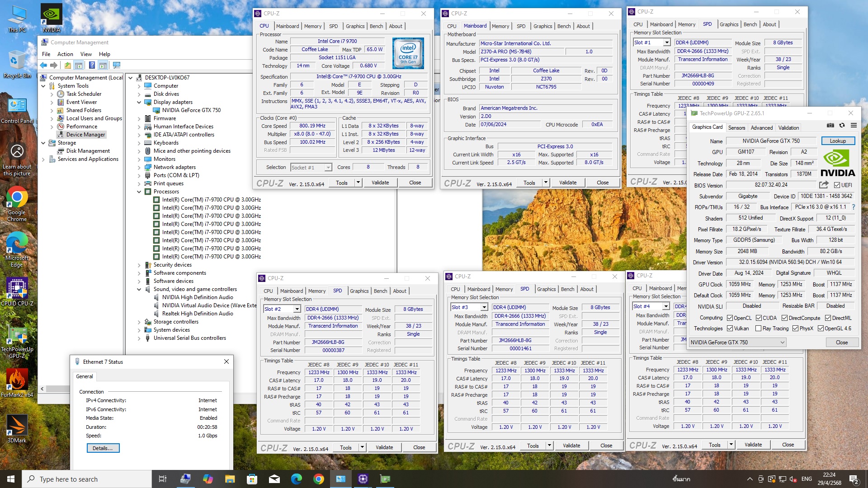Click Validate in CPU-Z Slot #2 window
The width and height of the screenshot is (868, 488).
(x=384, y=447)
